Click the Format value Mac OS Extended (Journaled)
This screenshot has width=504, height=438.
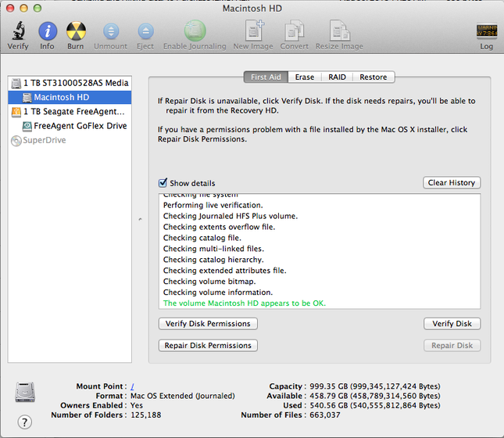(x=183, y=396)
